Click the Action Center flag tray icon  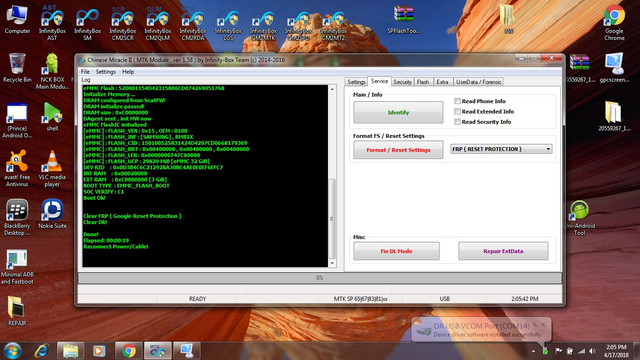(558, 351)
